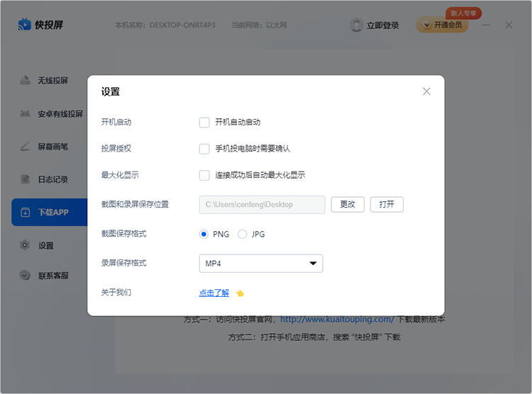Click the 日志记录 log icon

(x=25, y=179)
